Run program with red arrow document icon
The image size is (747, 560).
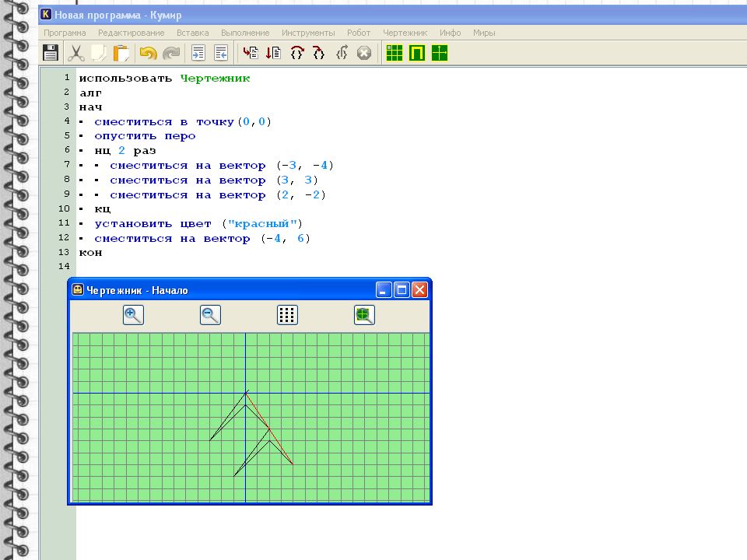coord(251,53)
